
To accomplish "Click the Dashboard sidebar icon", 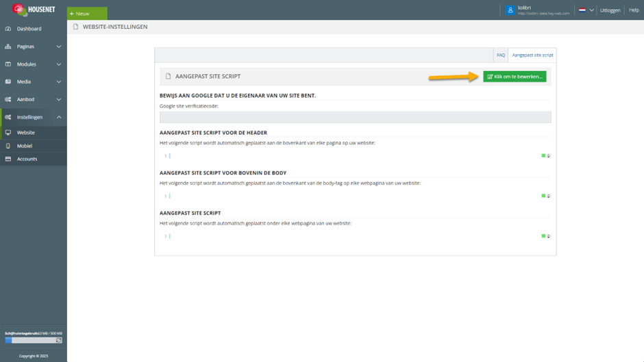I will pyautogui.click(x=8, y=29).
